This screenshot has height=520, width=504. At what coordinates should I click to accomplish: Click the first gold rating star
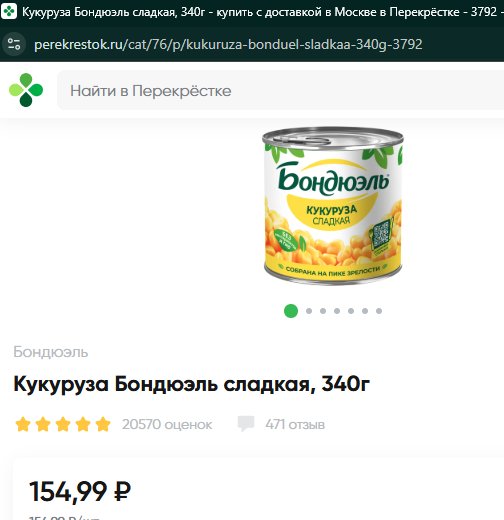pyautogui.click(x=23, y=424)
